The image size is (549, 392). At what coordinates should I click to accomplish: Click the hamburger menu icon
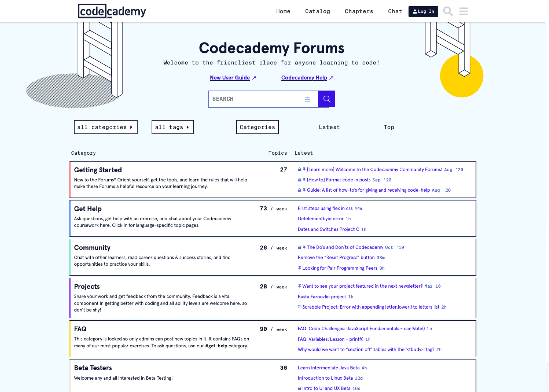[464, 12]
